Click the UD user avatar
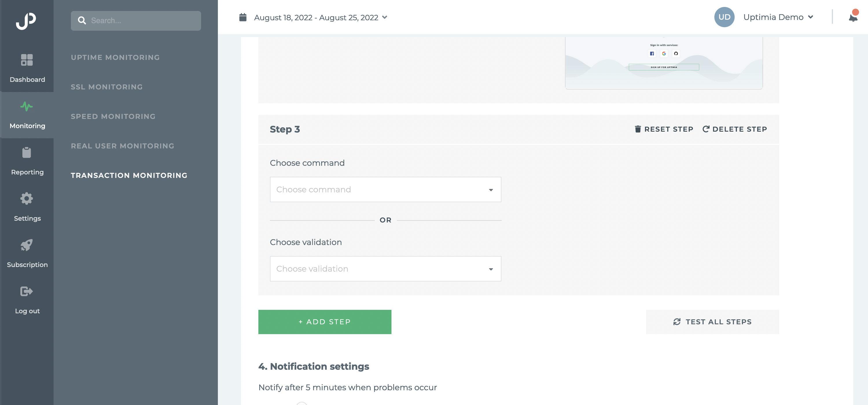868x405 pixels. pyautogui.click(x=724, y=17)
